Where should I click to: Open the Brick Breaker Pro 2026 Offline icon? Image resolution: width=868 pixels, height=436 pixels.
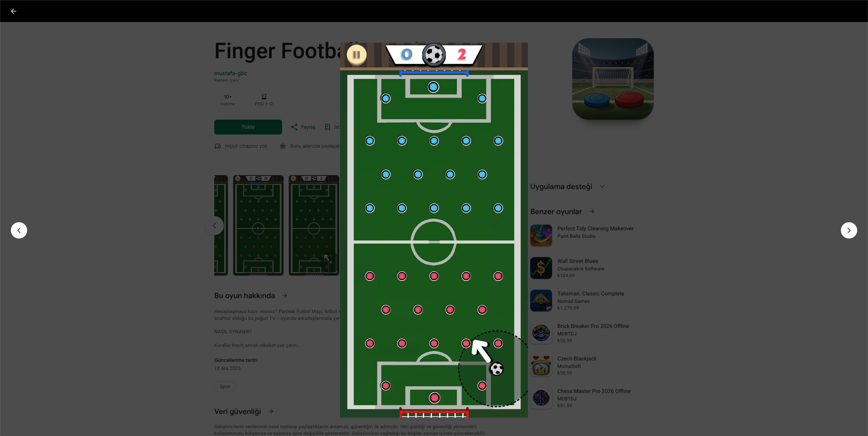(541, 333)
